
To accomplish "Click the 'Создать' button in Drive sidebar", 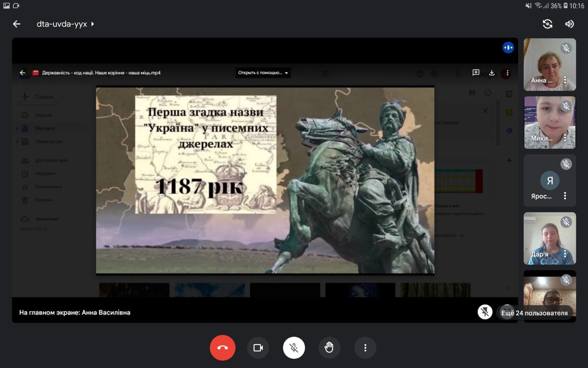I will [x=39, y=97].
